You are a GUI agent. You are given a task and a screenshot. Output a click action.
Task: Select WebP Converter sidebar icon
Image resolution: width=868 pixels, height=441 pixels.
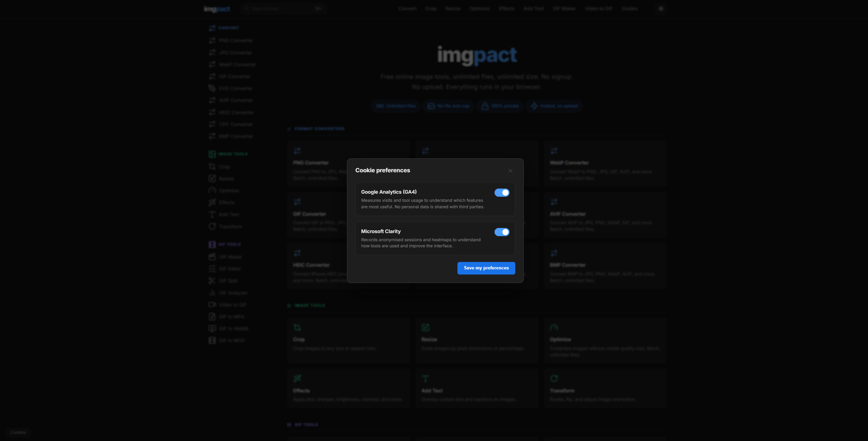click(212, 65)
